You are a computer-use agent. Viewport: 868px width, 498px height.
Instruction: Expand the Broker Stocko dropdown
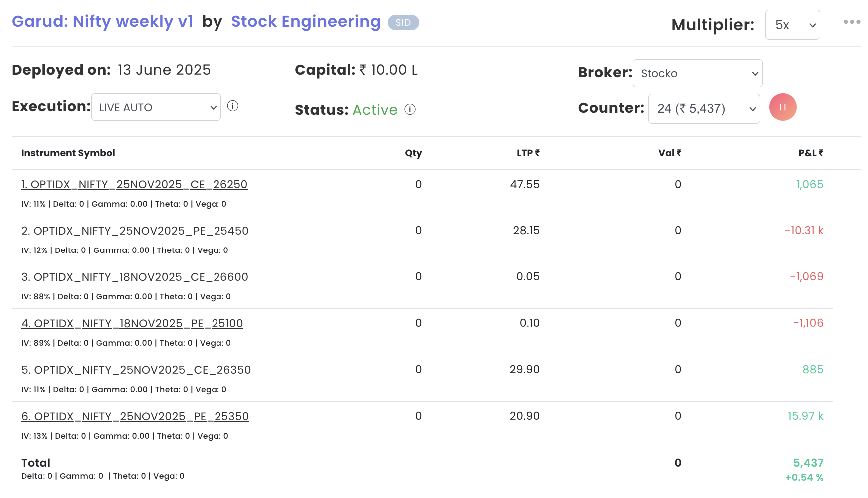click(x=697, y=73)
